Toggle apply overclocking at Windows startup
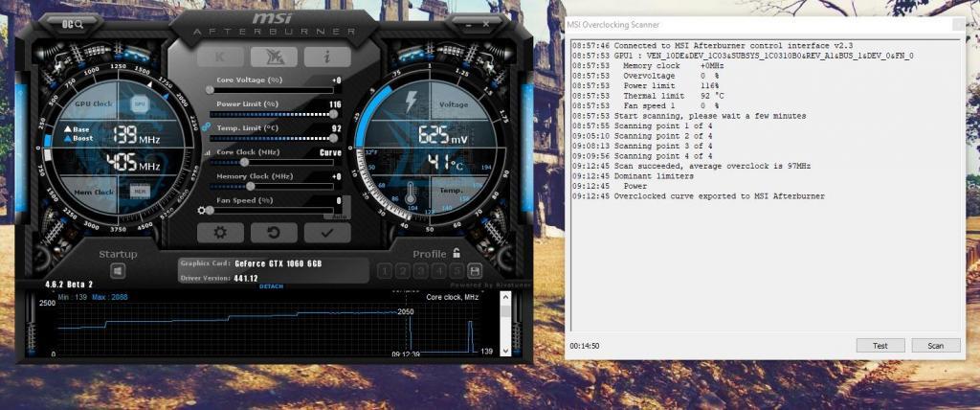This screenshot has height=410, width=980. tap(118, 271)
